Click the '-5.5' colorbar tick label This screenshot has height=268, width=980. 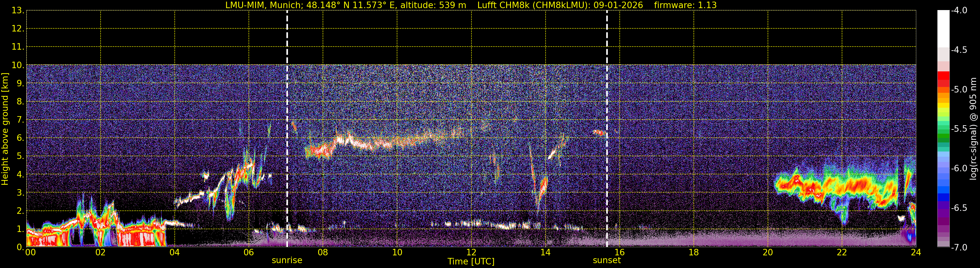[959, 129]
